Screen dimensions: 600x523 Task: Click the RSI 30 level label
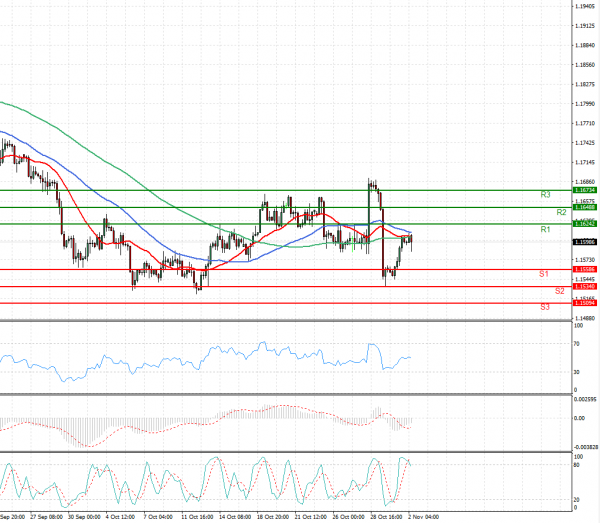[576, 372]
